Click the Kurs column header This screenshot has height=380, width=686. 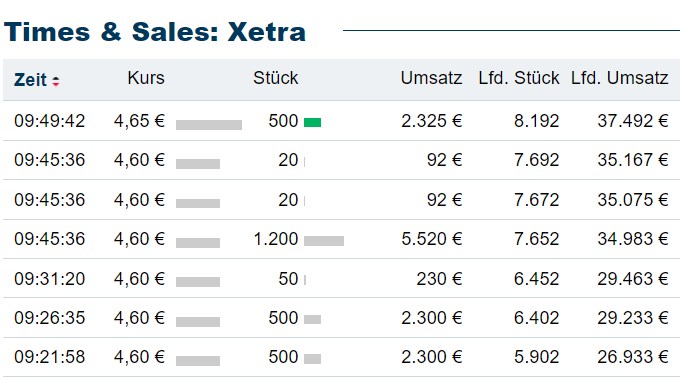146,78
